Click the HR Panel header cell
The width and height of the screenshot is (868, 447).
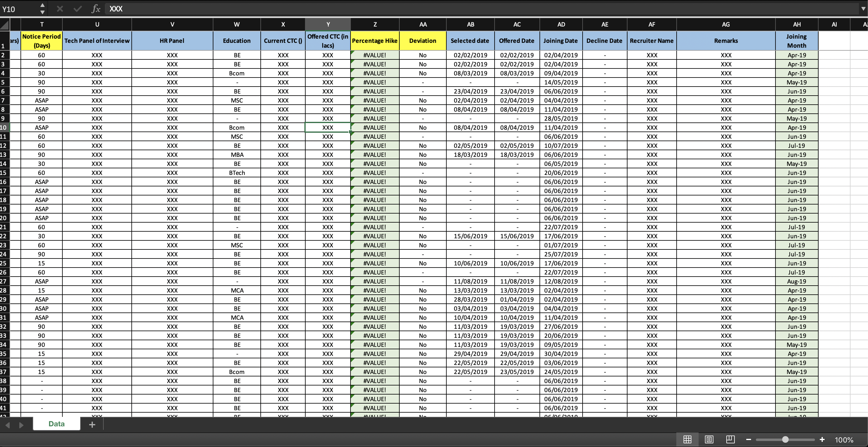pos(172,41)
